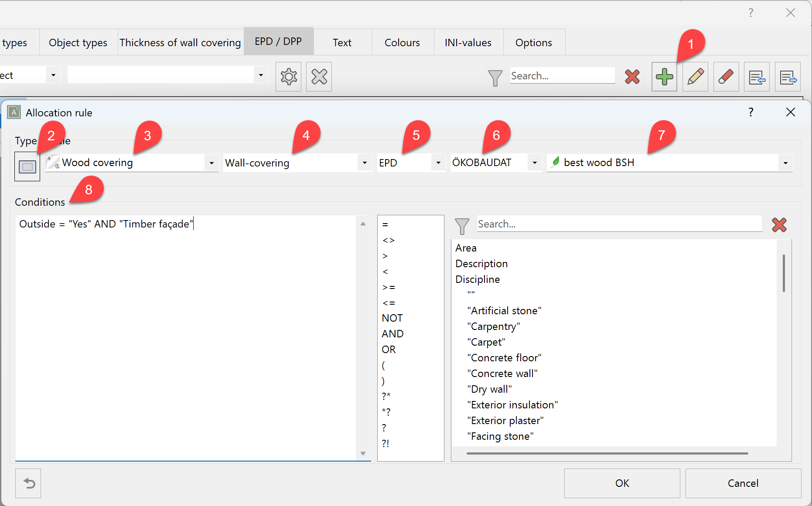Open Thickness of wall covering tab
812x506 pixels.
[x=180, y=43]
